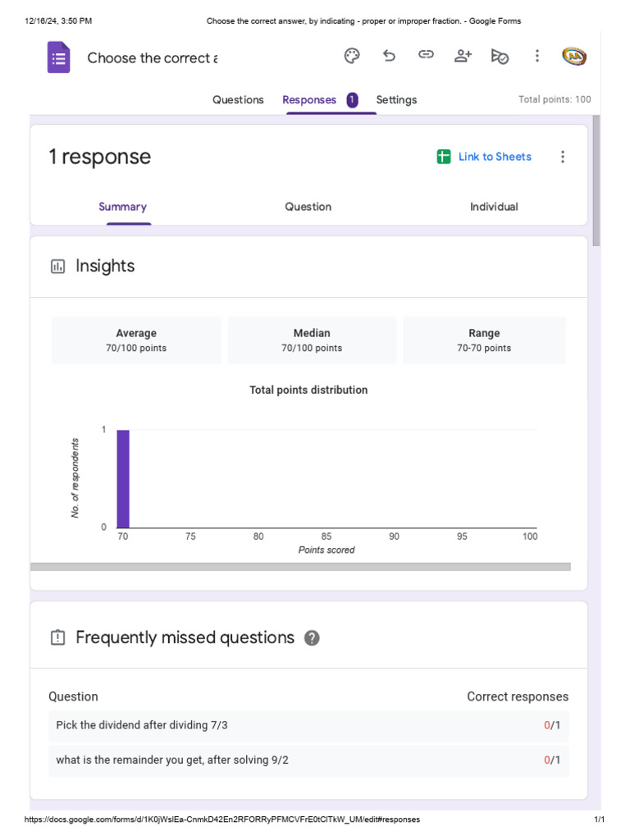Screen dimensions: 630x840
Task: Expand the responses more options menu
Action: [x=562, y=157]
